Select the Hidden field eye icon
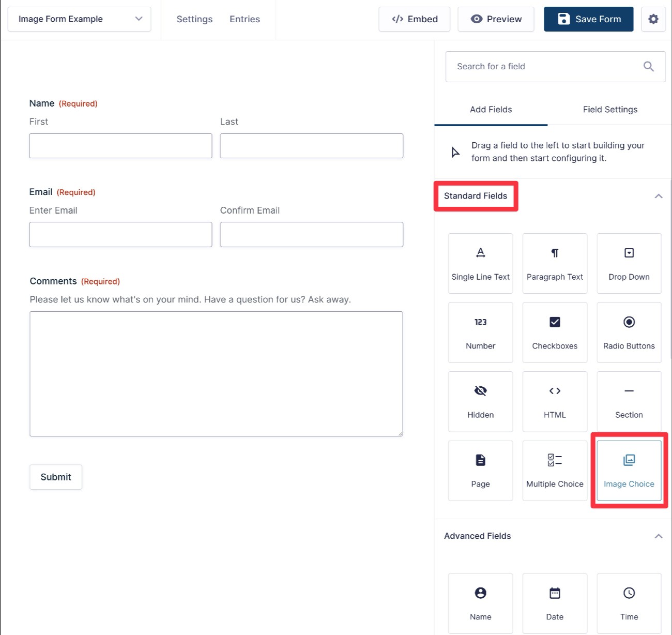672x635 pixels. point(480,391)
